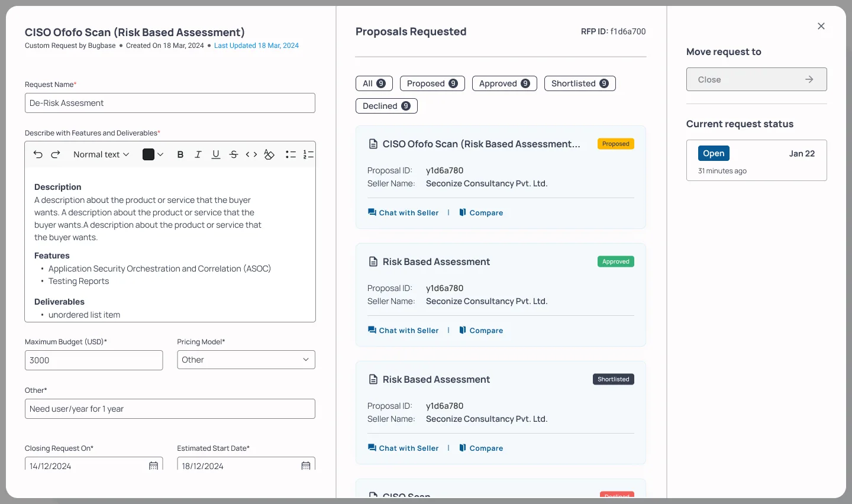Click document icon of Approved proposal card
852x504 pixels.
pos(373,261)
